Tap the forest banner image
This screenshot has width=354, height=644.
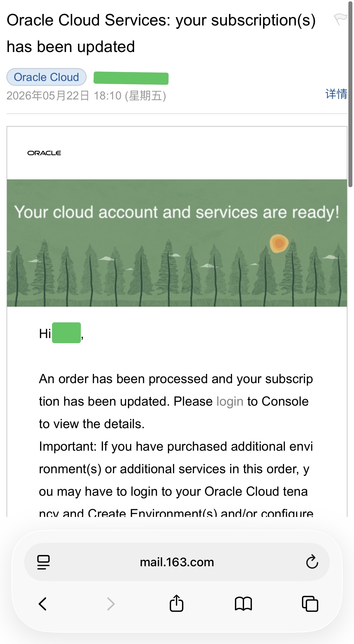(x=177, y=243)
